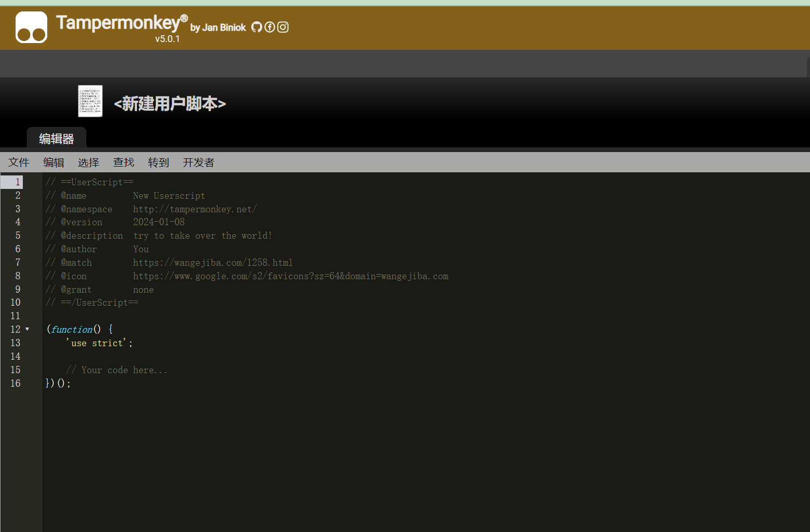Click the 'Your code here' comment line
810x532 pixels.
pos(116,370)
